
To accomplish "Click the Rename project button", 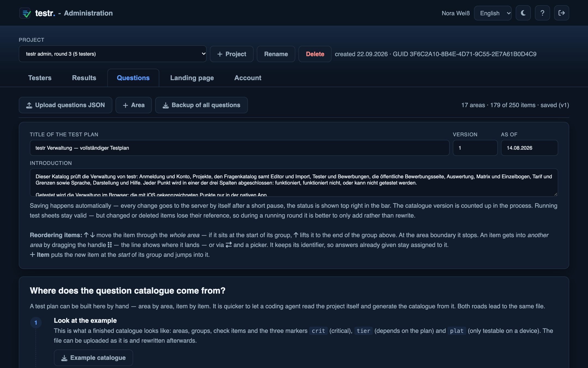I will pyautogui.click(x=276, y=54).
